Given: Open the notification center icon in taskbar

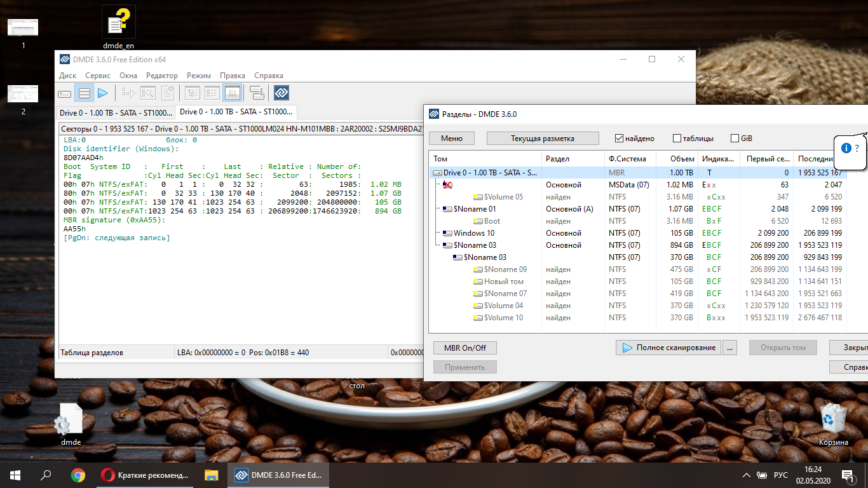Looking at the screenshot, I should coord(847,475).
